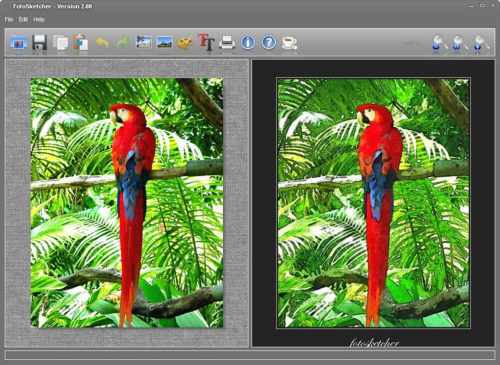Click the paste clipboard icon
The height and width of the screenshot is (365, 500).
click(80, 42)
